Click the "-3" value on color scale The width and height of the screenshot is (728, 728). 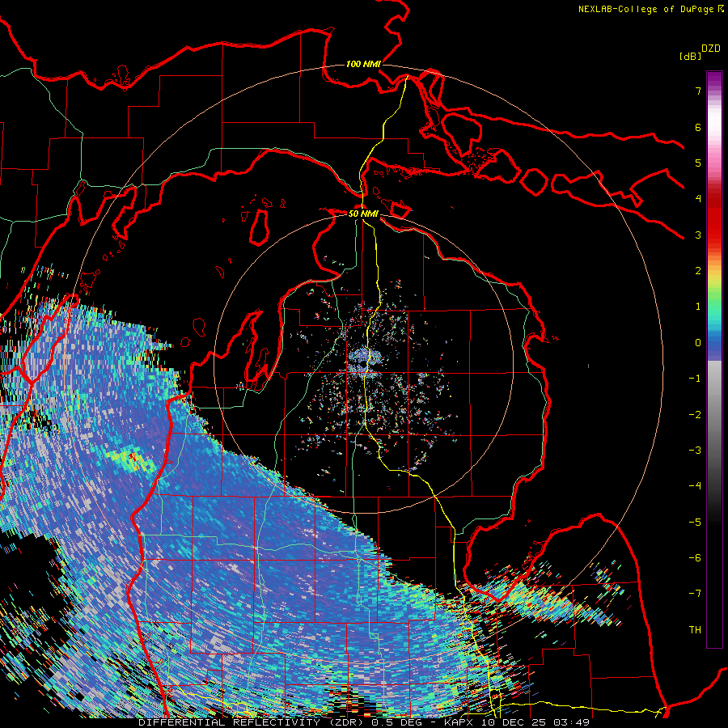(695, 451)
